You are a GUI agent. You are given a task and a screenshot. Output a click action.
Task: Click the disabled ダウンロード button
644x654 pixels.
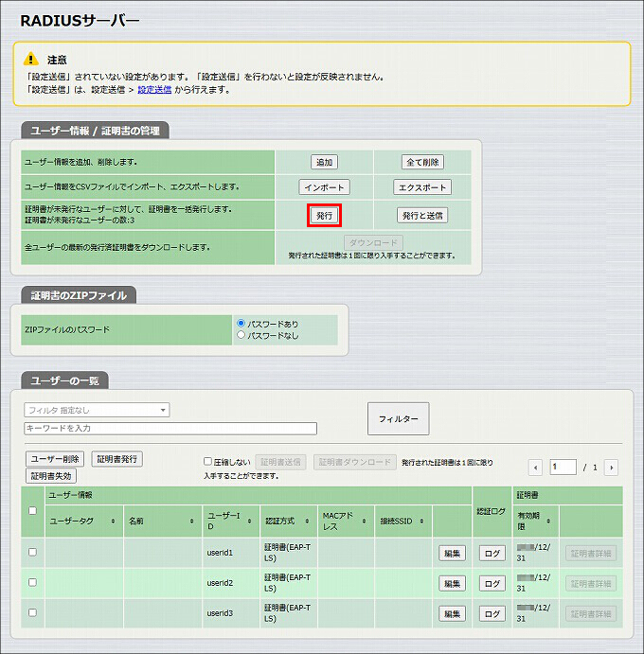tap(373, 242)
